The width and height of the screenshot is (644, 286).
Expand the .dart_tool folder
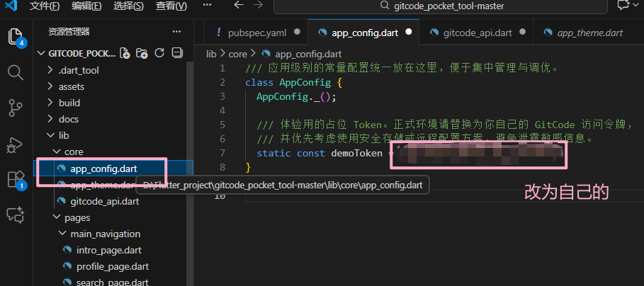[x=50, y=70]
